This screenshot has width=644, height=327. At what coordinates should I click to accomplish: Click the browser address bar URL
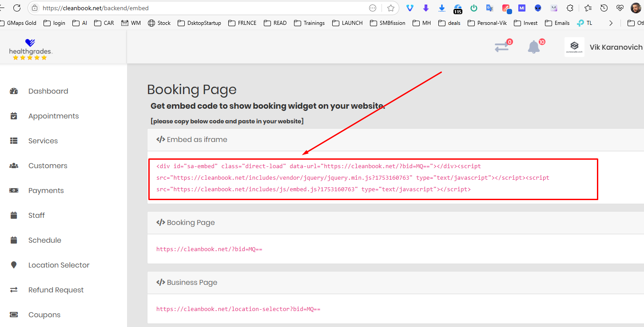click(95, 8)
